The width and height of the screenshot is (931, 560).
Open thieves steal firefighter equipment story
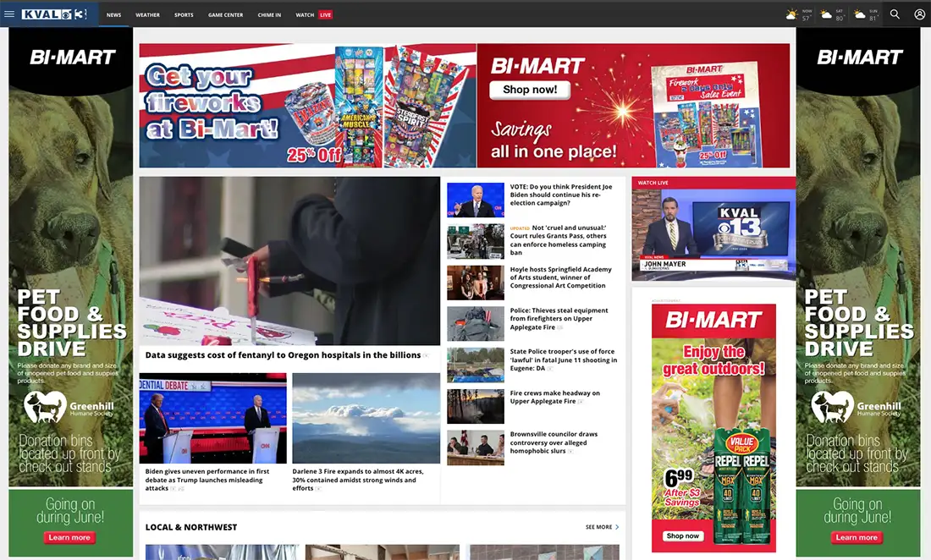point(559,319)
